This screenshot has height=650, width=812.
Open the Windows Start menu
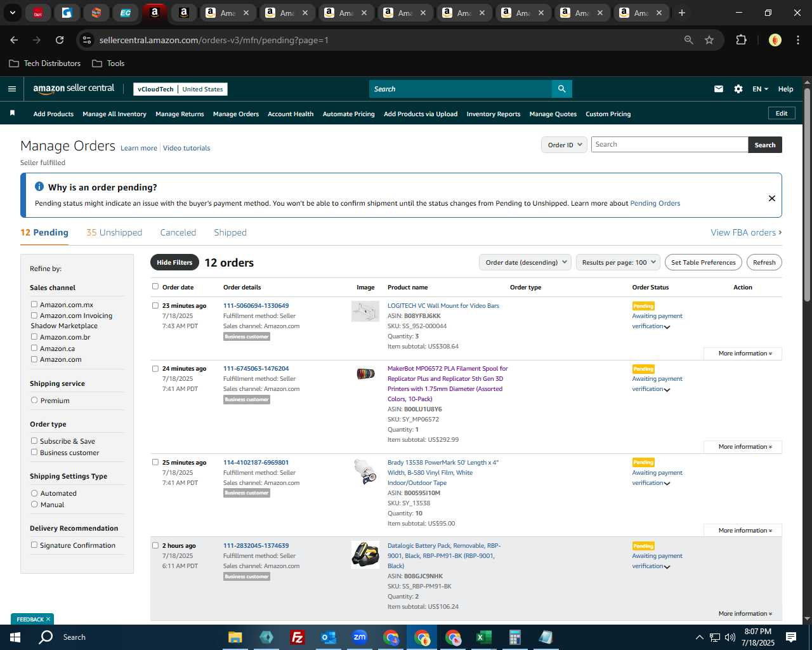[15, 637]
